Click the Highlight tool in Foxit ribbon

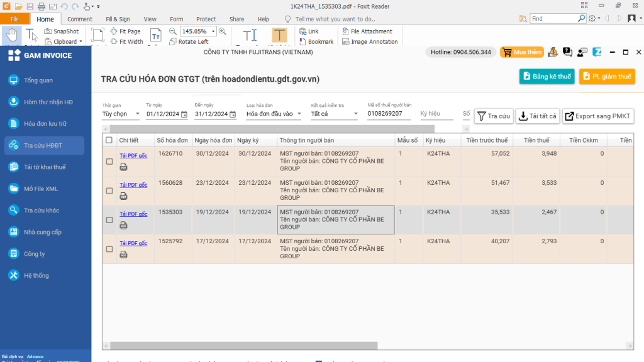pyautogui.click(x=279, y=36)
